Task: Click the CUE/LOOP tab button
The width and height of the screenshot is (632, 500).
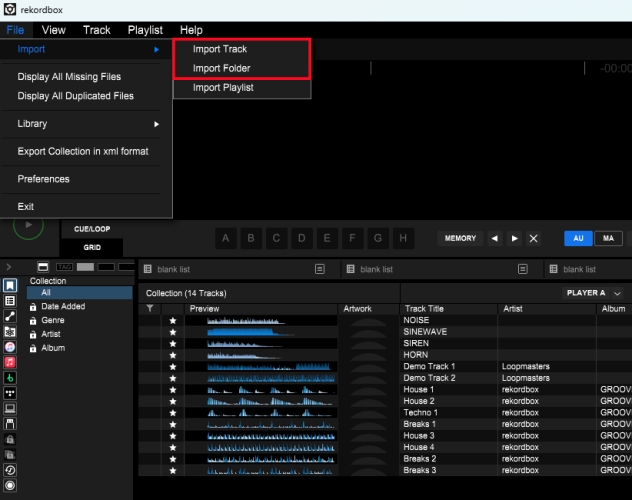Action: click(x=92, y=229)
